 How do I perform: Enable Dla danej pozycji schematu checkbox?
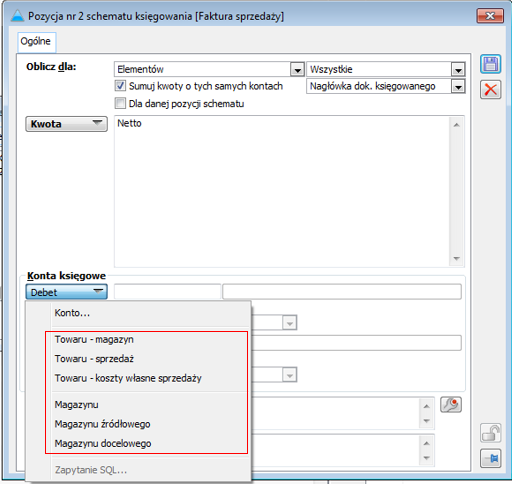tap(120, 103)
